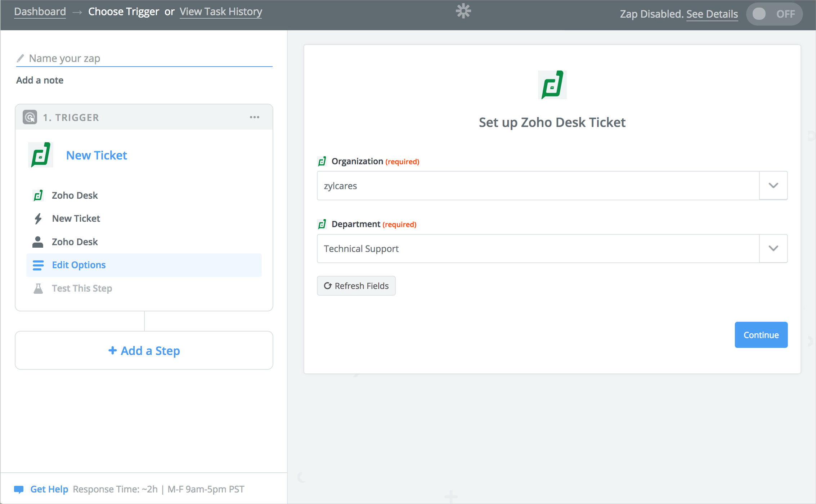Screen dimensions: 816x504
Task: Click the Name your zap input field
Action: [149, 58]
